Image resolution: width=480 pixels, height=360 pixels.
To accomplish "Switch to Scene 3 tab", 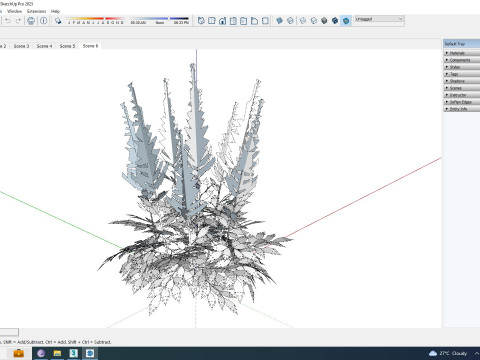I will pyautogui.click(x=21, y=46).
